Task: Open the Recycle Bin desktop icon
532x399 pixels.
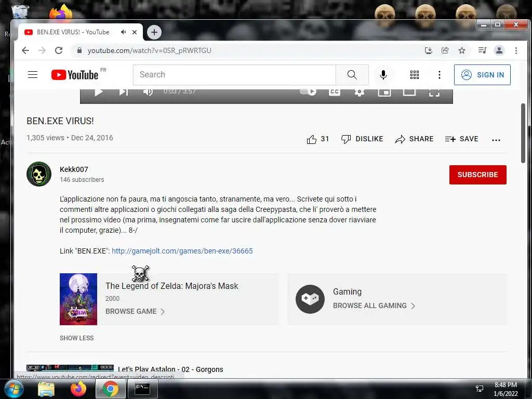Action: click(20, 11)
